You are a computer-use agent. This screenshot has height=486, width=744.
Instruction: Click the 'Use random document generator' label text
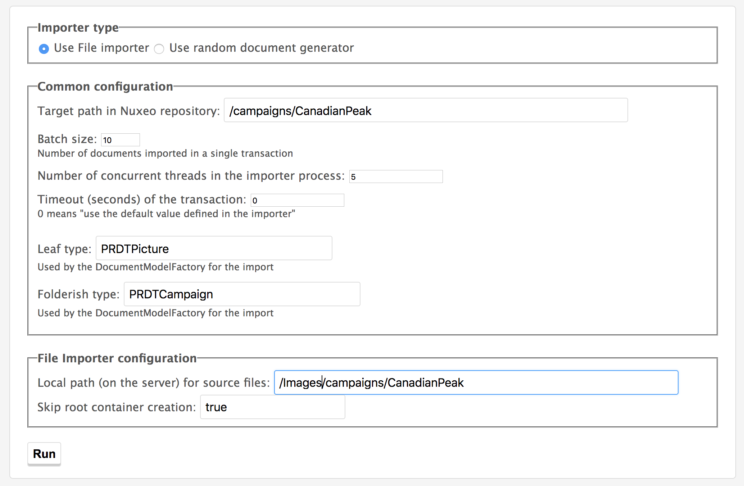click(x=261, y=48)
